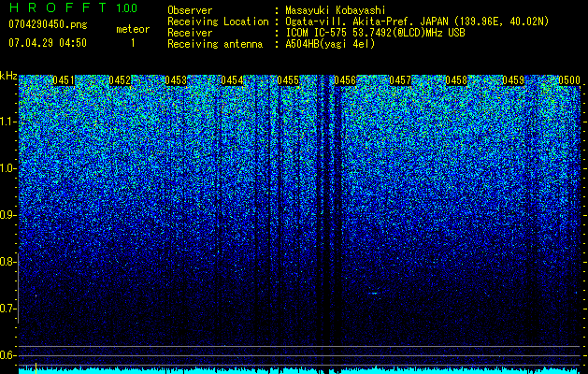Click the A504HB(yagi 4el) antenna text
588x374 pixels.
330,44
